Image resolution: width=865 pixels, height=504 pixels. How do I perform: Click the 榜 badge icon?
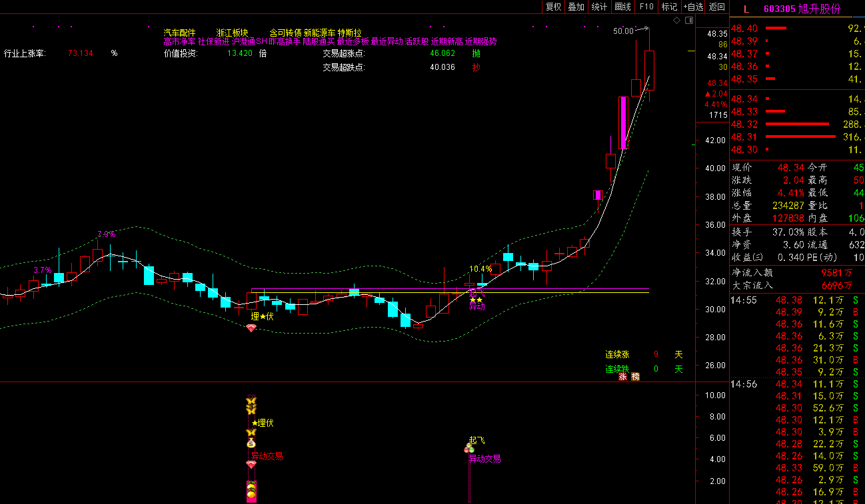[x=635, y=377]
